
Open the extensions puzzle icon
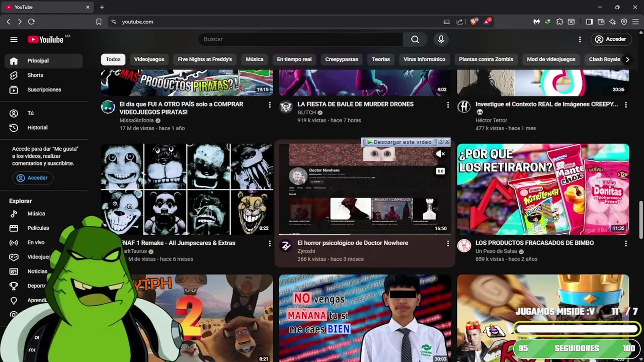(x=559, y=22)
